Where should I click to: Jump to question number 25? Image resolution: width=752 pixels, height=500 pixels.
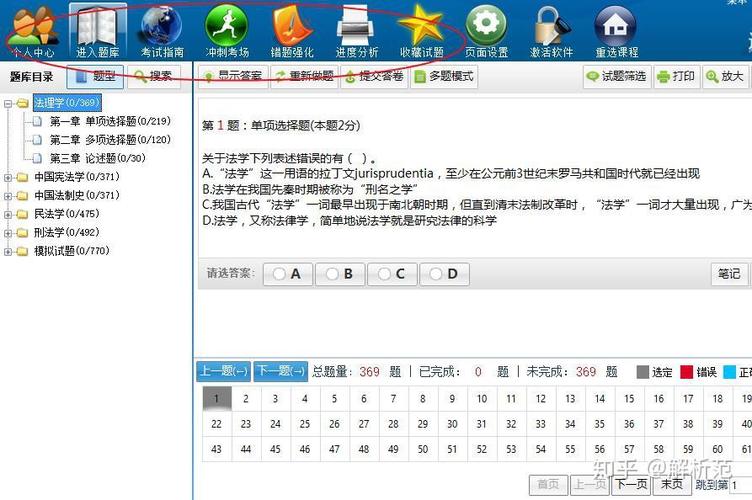305,424
